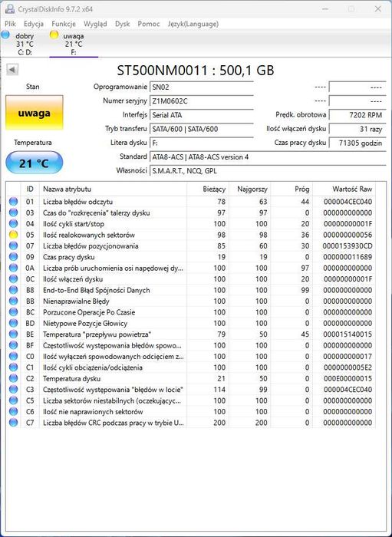Screen dimensions: 392x537
Task: Click the CrystalDiskInfo title bar icon
Action: tap(9, 9)
